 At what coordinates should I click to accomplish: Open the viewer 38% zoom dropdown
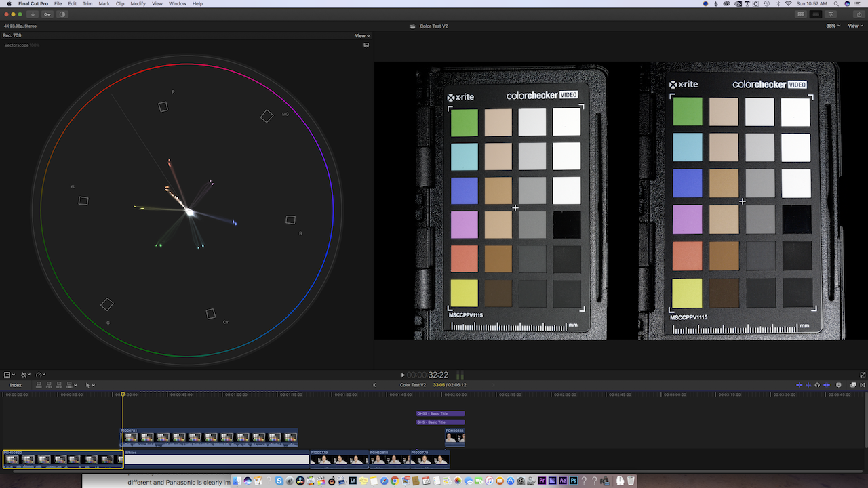point(833,26)
